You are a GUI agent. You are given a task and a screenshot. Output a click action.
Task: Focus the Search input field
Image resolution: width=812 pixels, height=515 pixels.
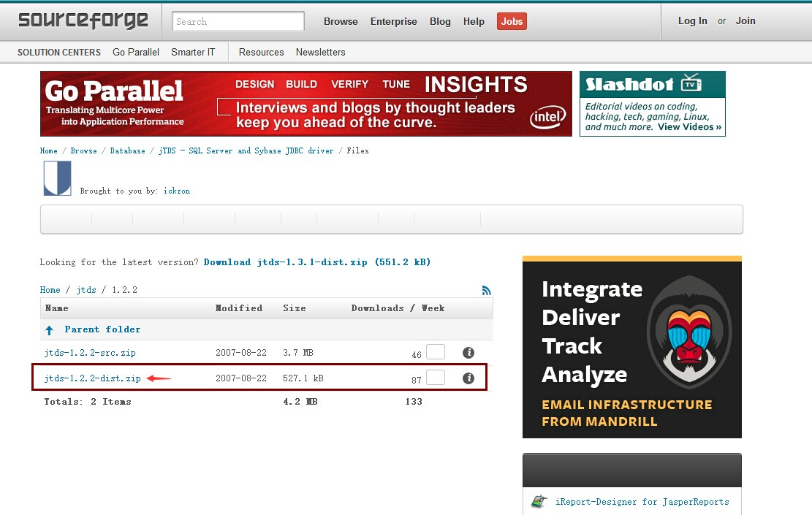pyautogui.click(x=238, y=21)
